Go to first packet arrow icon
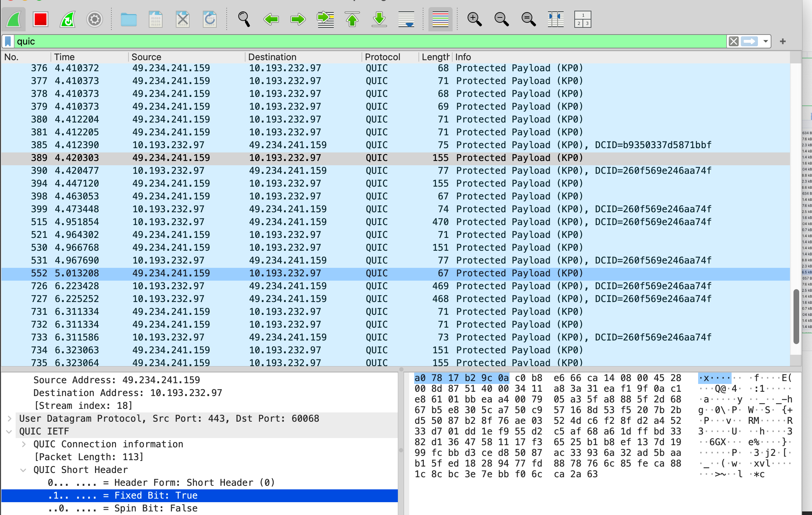This screenshot has height=515, width=812. 352,19
